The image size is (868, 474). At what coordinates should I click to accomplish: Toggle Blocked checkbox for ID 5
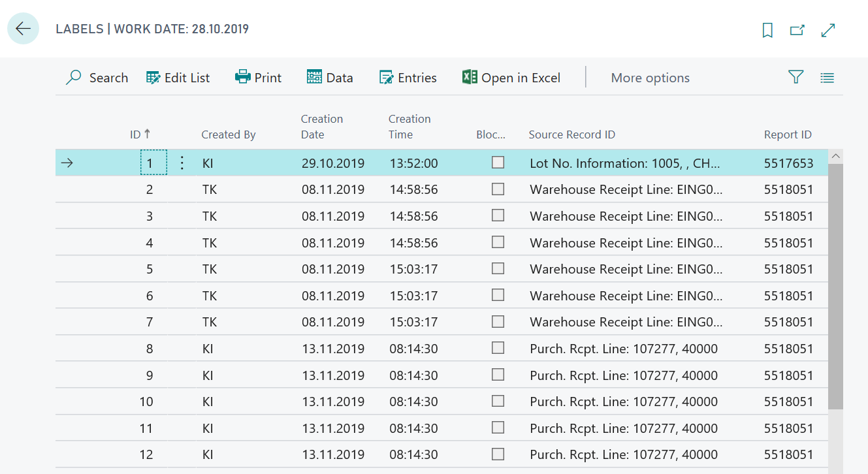point(498,268)
